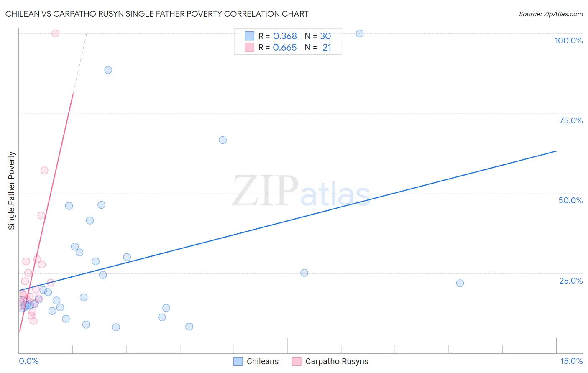588x373 pixels.
Task: Click the blue regression trend line
Action: (288, 220)
